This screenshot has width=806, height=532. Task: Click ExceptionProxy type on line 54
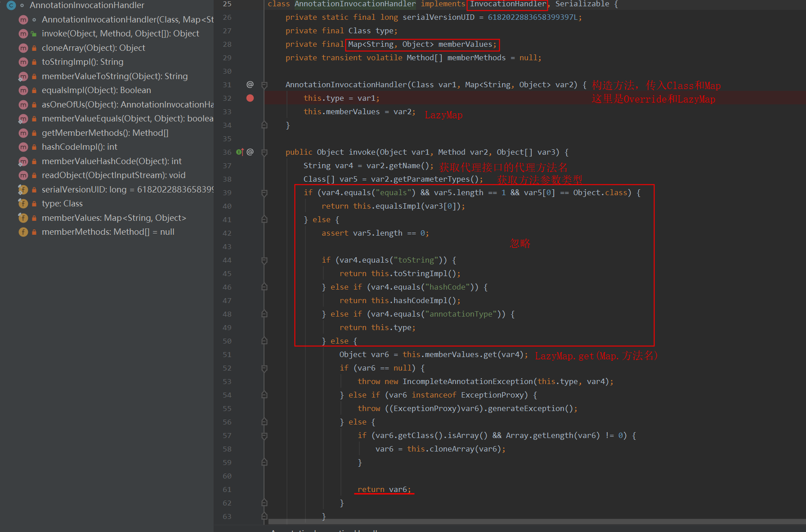[x=492, y=395]
